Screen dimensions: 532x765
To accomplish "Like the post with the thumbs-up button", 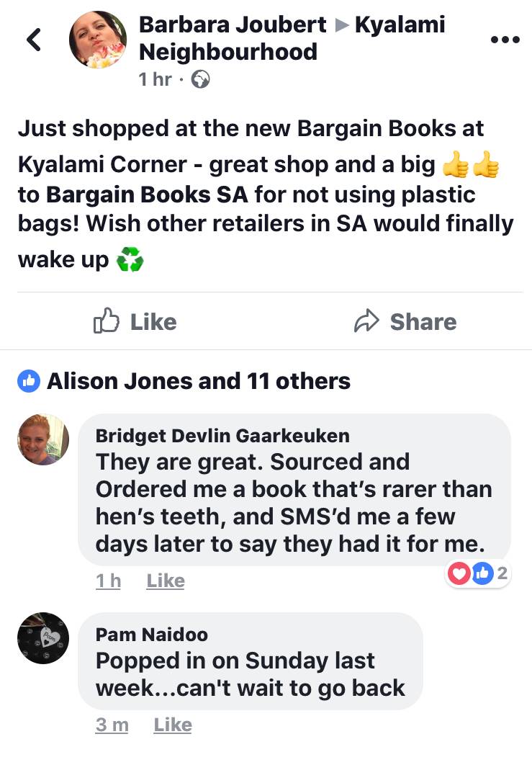I will point(135,321).
